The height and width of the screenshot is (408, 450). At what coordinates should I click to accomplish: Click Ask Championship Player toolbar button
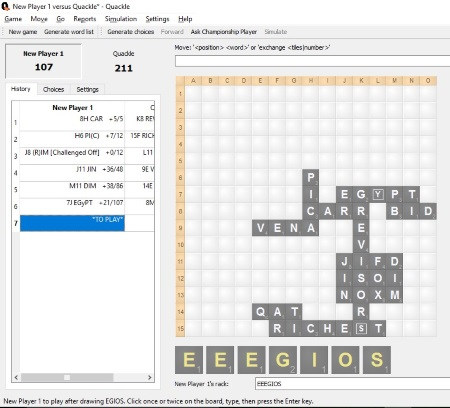coord(224,32)
